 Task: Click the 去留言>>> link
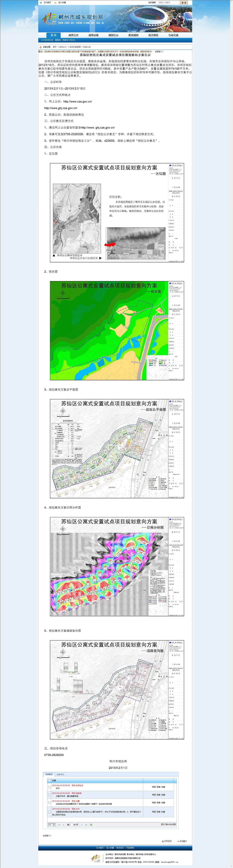tap(159, 52)
